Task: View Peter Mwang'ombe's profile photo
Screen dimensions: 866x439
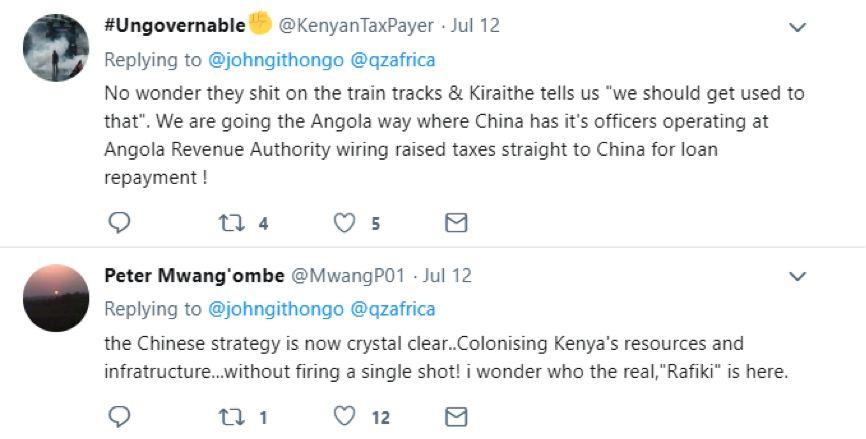Action: 56,297
